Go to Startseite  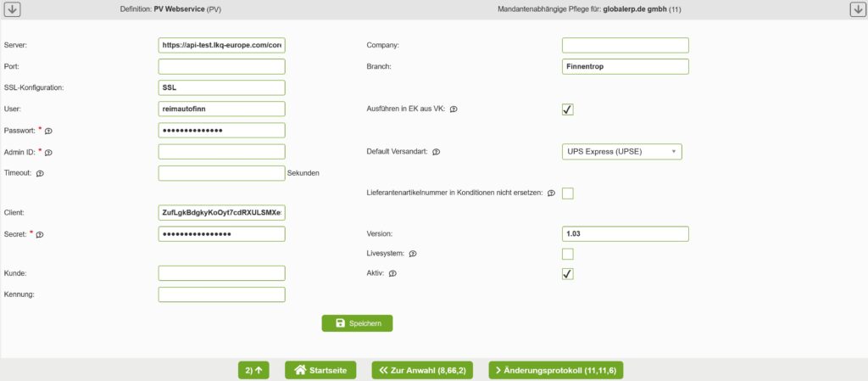(320, 370)
